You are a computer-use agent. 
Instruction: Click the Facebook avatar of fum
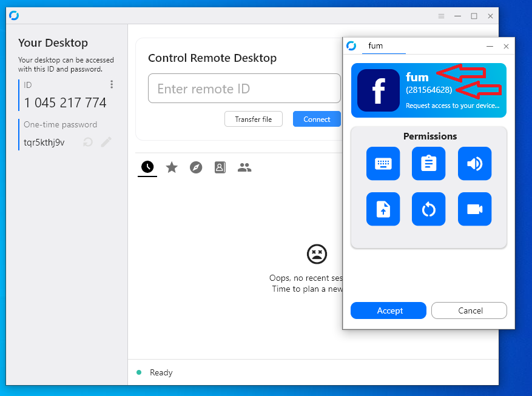[379, 90]
